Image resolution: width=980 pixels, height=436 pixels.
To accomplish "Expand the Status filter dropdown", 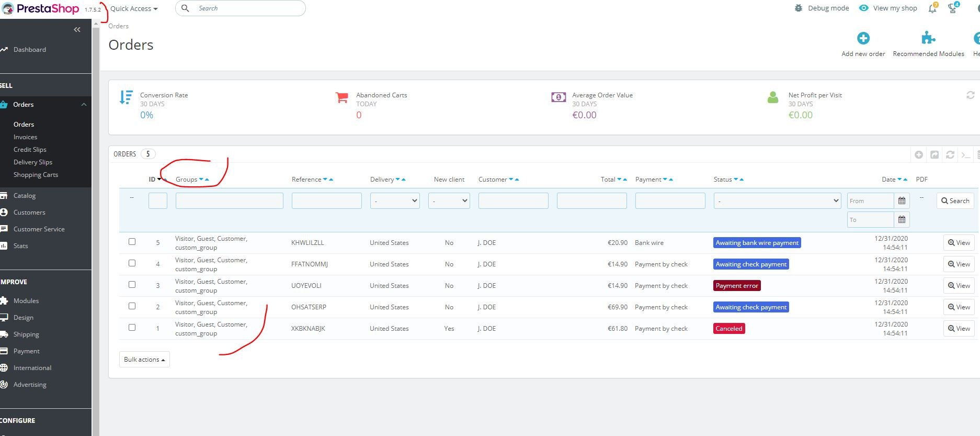I will (x=777, y=201).
